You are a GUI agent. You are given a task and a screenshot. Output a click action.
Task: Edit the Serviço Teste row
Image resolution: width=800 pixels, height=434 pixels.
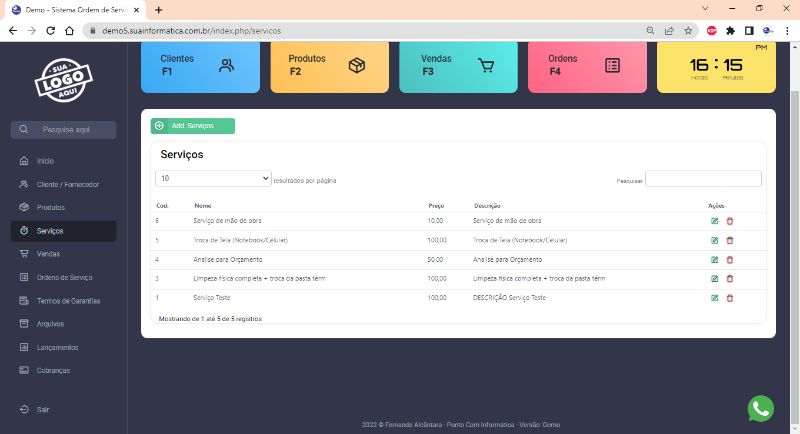[x=714, y=298]
